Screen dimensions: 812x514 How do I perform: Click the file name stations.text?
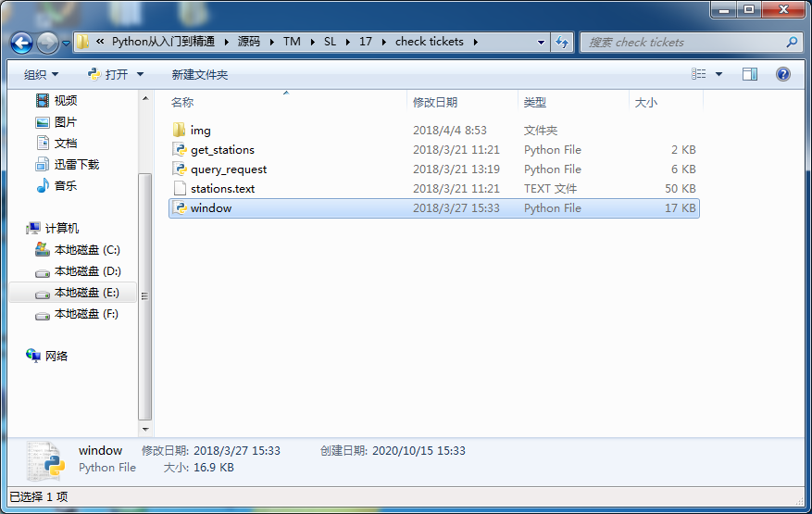click(223, 189)
